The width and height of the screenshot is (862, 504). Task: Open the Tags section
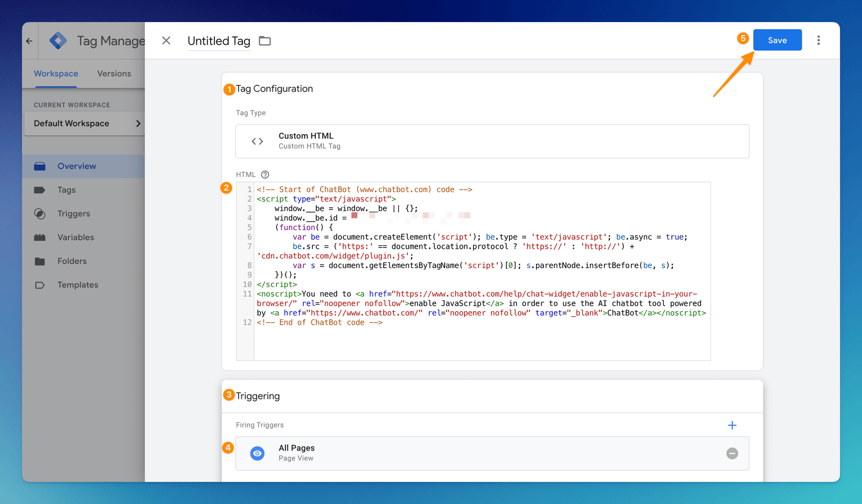pos(66,190)
